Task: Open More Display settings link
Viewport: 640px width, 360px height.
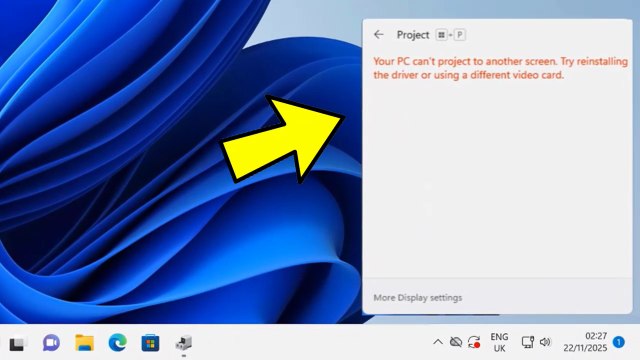Action: (x=418, y=298)
